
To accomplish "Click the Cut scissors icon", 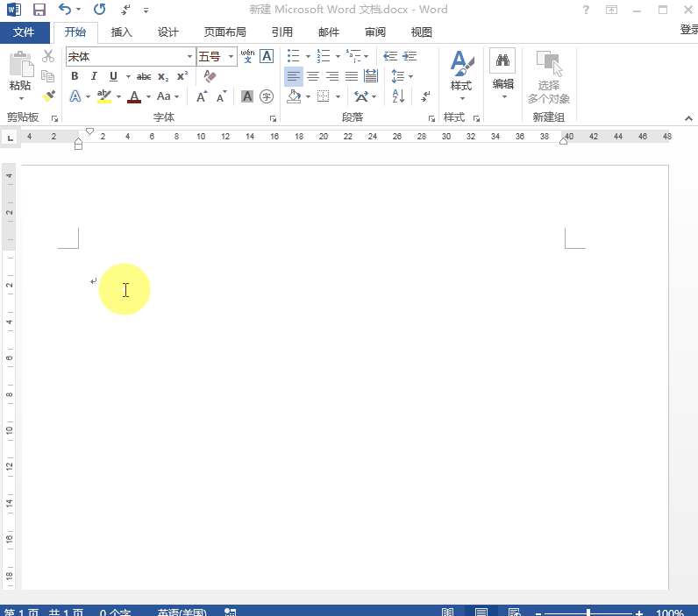I will (x=48, y=56).
